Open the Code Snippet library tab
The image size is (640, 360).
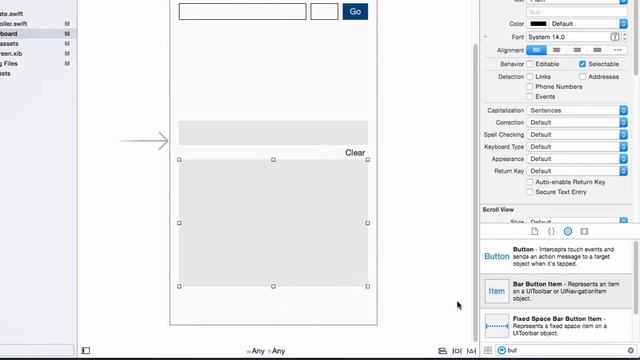[x=551, y=231]
